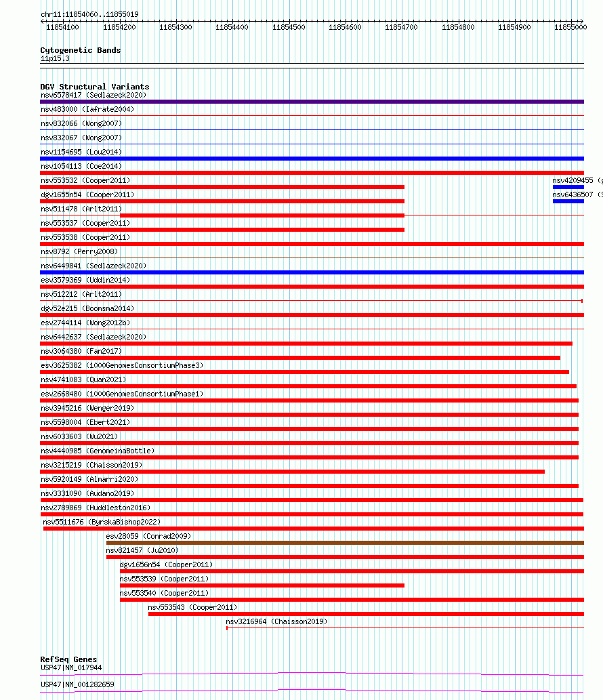Select the DGV Structural Variants track heading
Screen dimensions: 603x700
click(95, 87)
